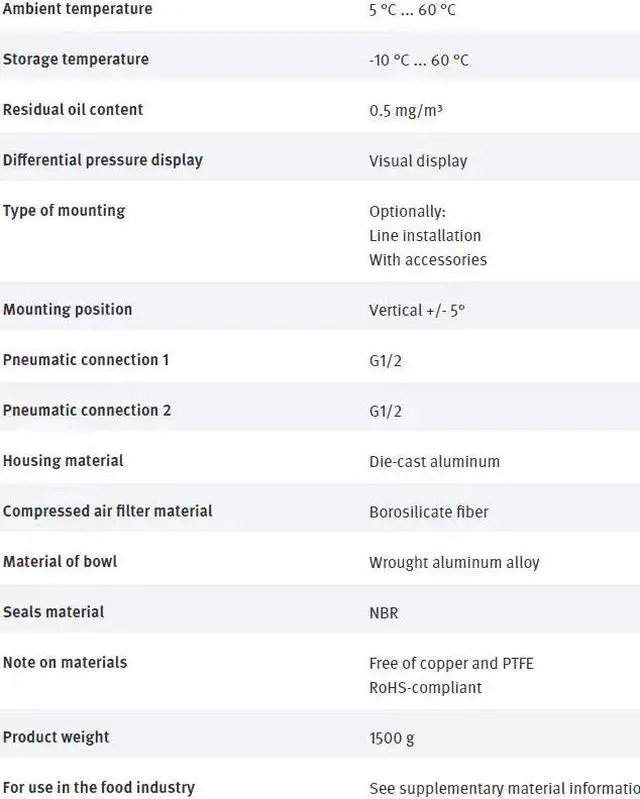Click the "Ambient temperature" row label

coord(77,9)
